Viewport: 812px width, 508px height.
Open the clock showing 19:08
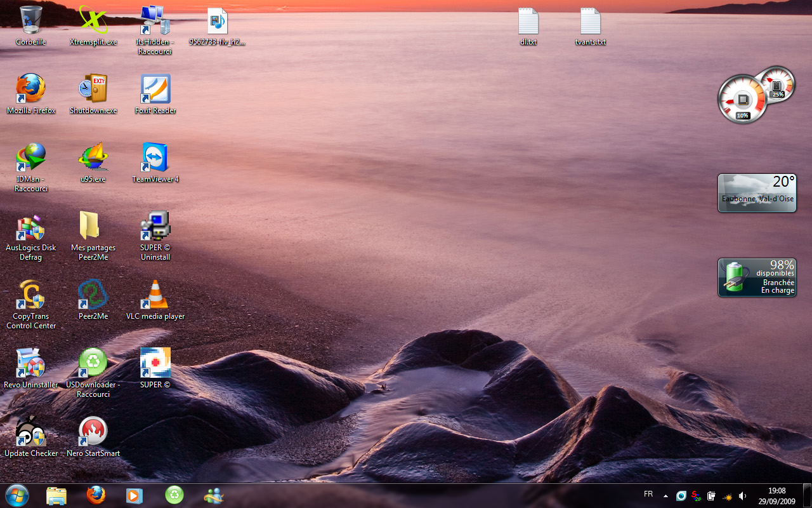pyautogui.click(x=776, y=496)
